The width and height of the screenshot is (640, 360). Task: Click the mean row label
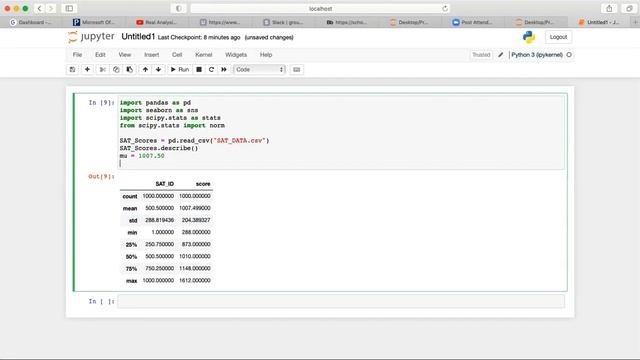pos(130,209)
